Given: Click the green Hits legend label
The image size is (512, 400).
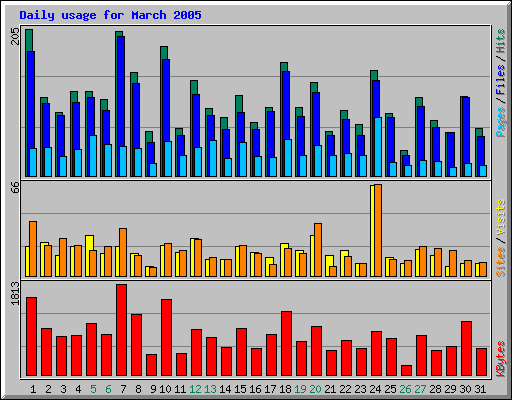Looking at the screenshot, I should (501, 41).
